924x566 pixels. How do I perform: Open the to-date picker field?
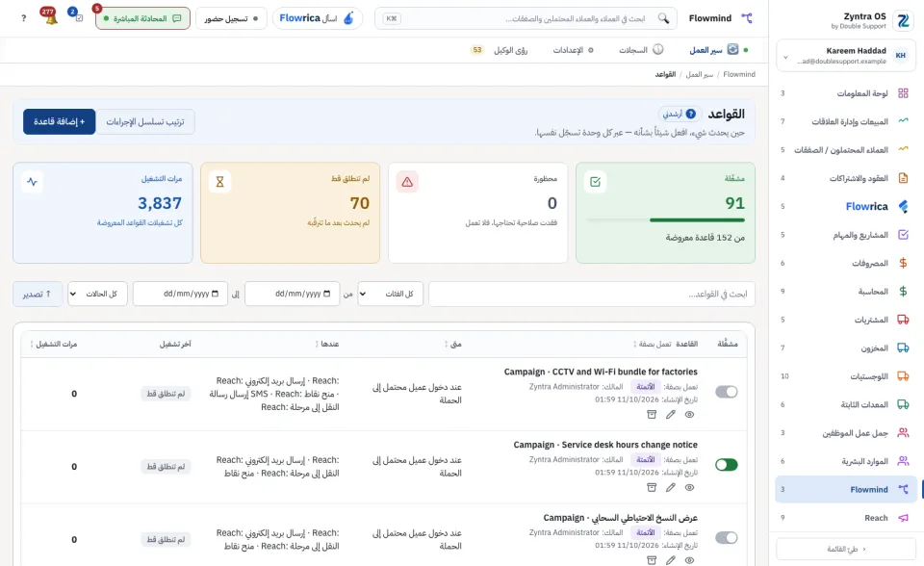tap(180, 294)
